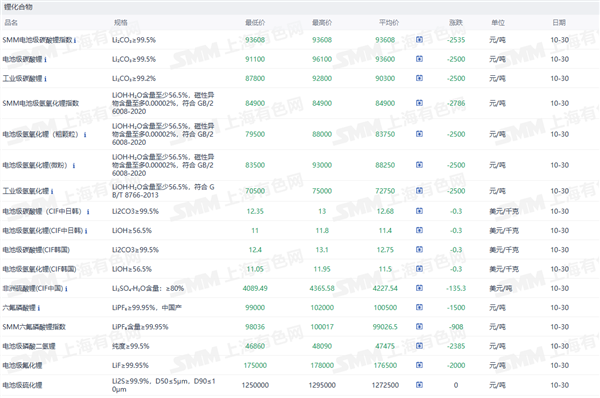Image resolution: width=600 pixels, height=398 pixels.
Task: Click info icon beside 电池级氢氧化锂(CIF中日韩)
Action: coord(86,231)
